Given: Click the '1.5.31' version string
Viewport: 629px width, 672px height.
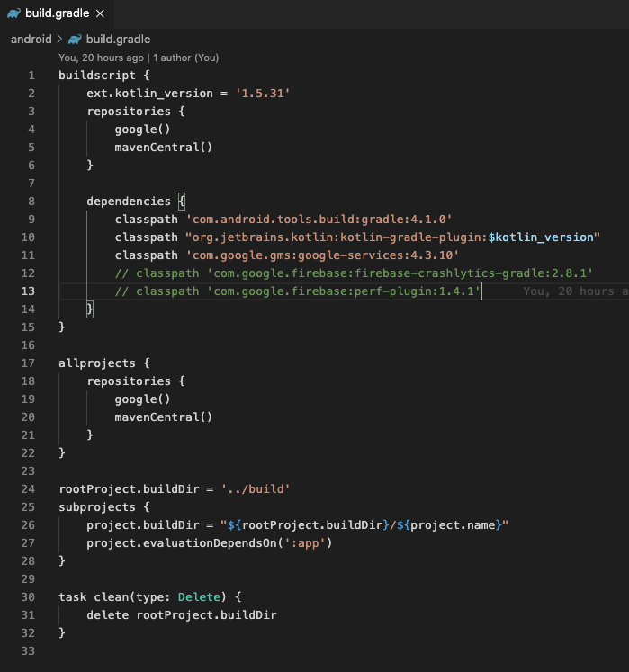Looking at the screenshot, I should [x=263, y=94].
